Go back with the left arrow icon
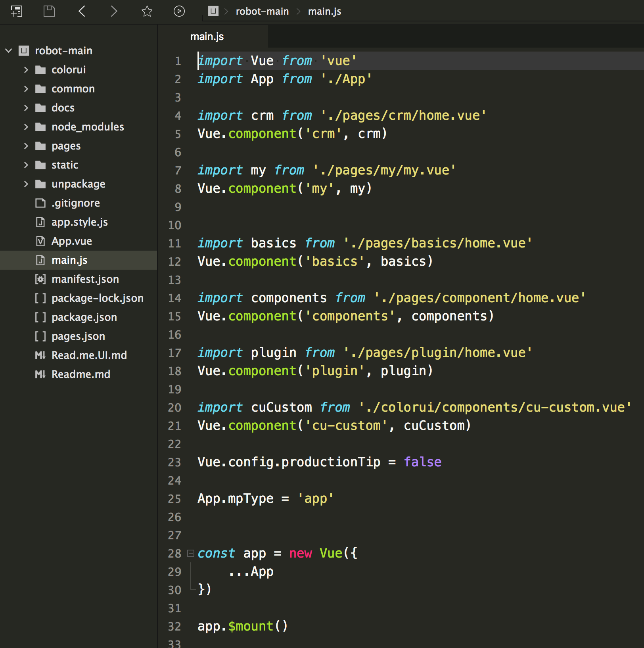The width and height of the screenshot is (644, 648). [82, 11]
